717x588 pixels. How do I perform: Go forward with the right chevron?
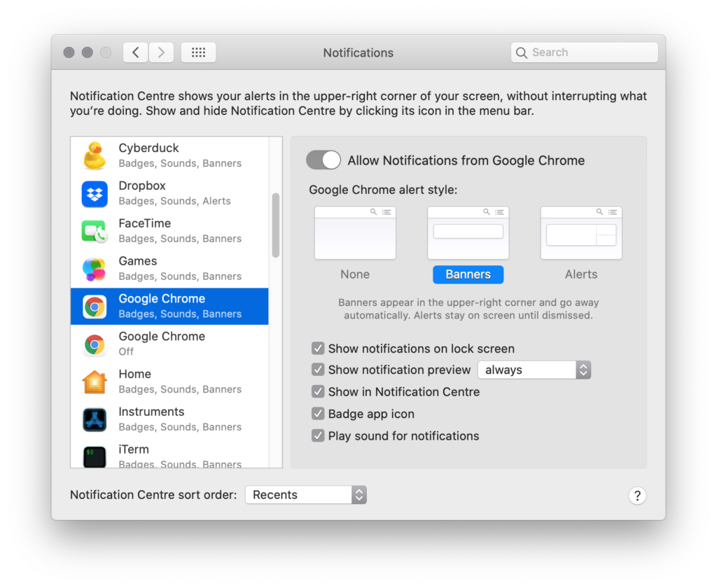[x=161, y=52]
